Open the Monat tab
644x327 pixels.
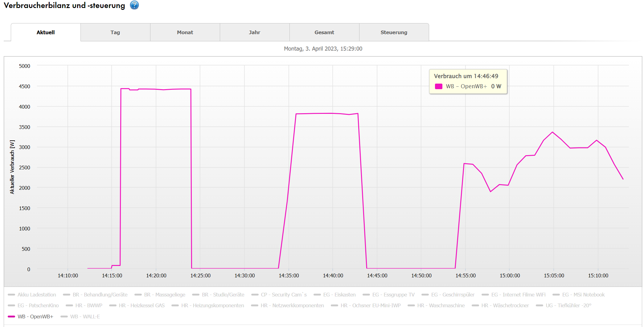185,32
